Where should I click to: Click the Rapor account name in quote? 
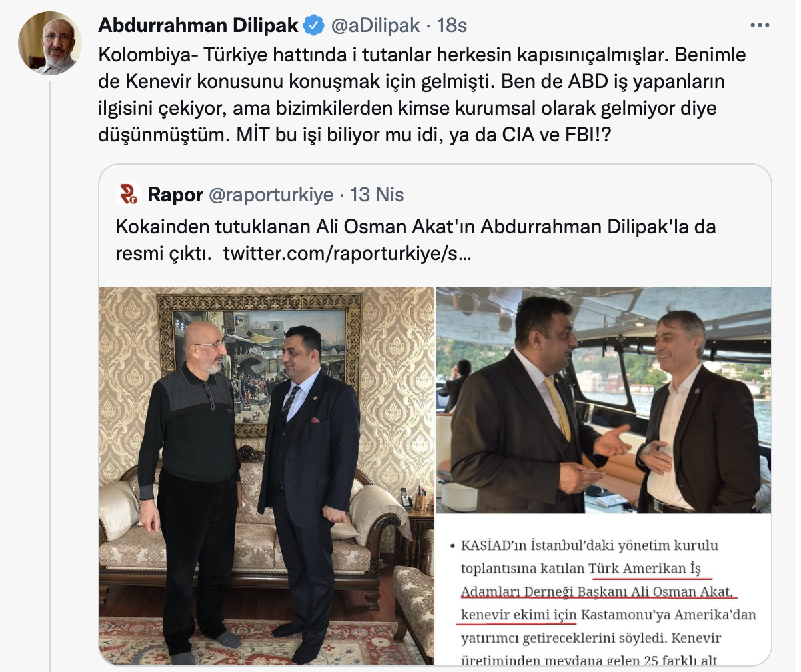[x=175, y=194]
